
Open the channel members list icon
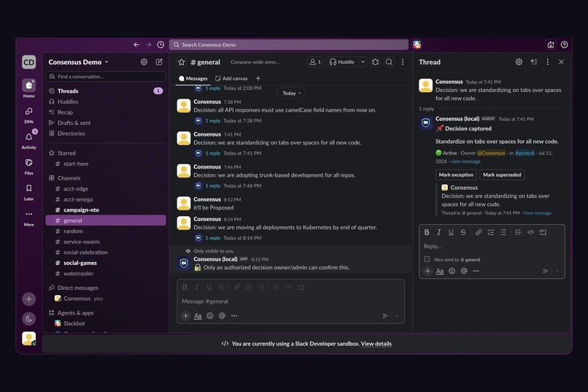[x=314, y=62]
